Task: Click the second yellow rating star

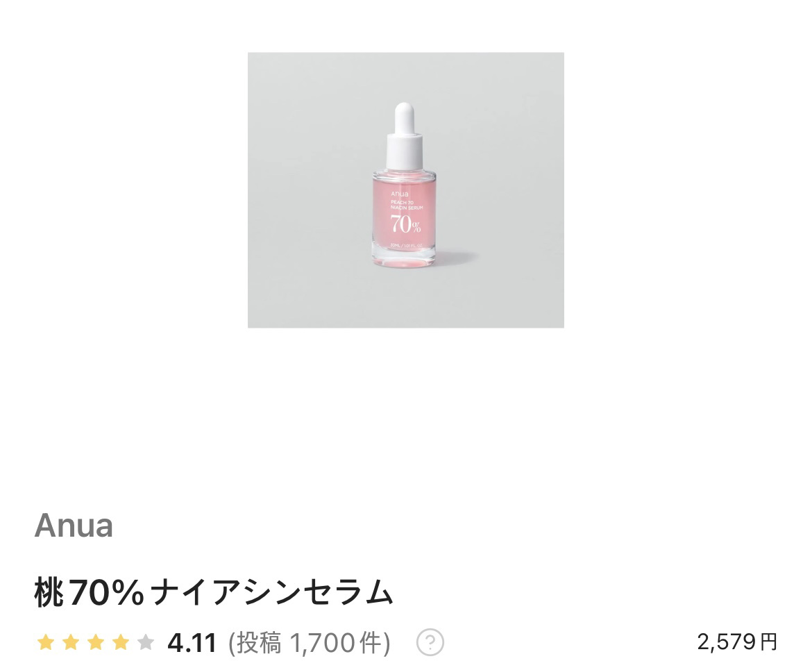Action: click(x=70, y=642)
